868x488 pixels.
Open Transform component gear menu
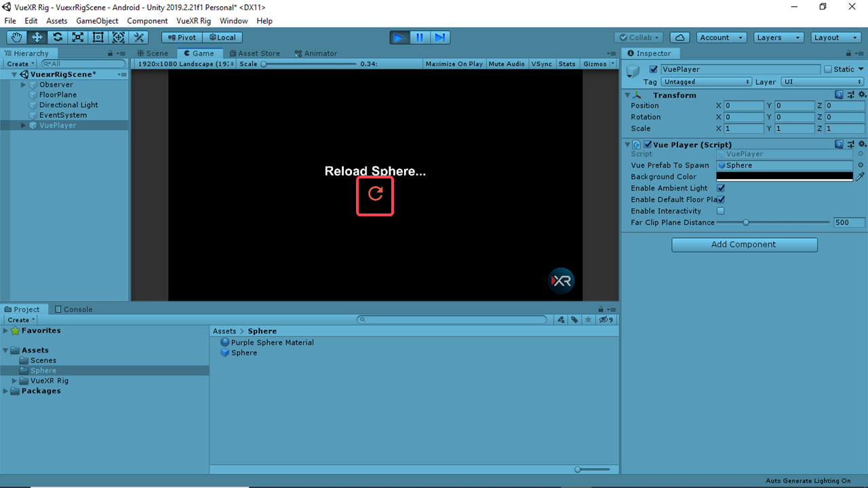[862, 95]
